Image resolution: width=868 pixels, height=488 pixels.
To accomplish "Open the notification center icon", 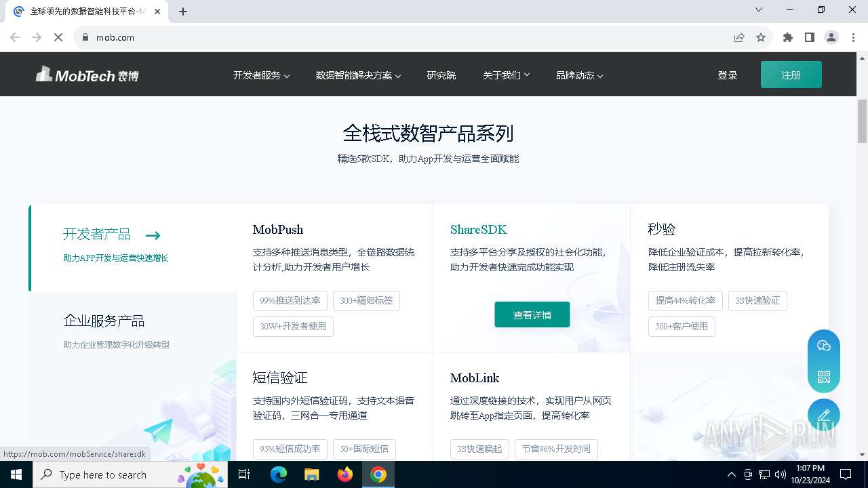I will tap(846, 474).
